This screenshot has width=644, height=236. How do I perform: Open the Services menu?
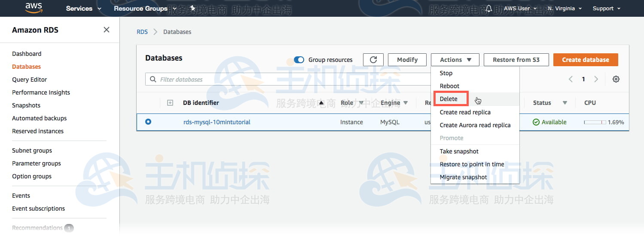(x=84, y=8)
